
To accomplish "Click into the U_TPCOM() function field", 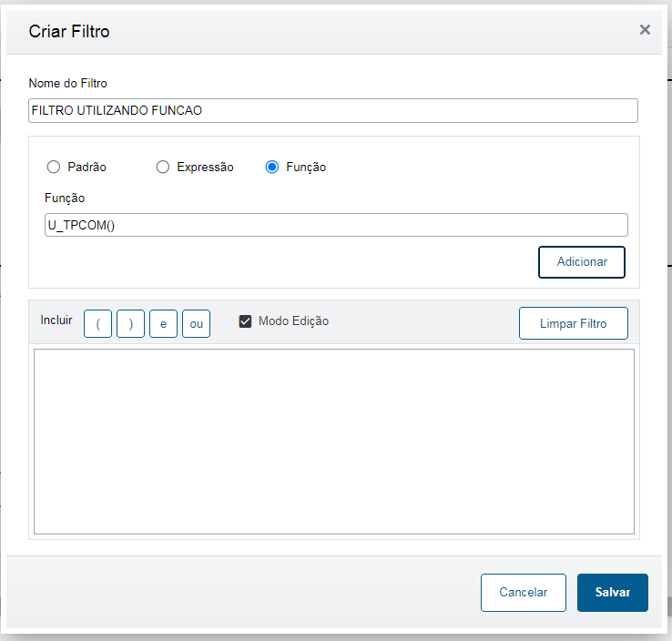I will coord(336,225).
